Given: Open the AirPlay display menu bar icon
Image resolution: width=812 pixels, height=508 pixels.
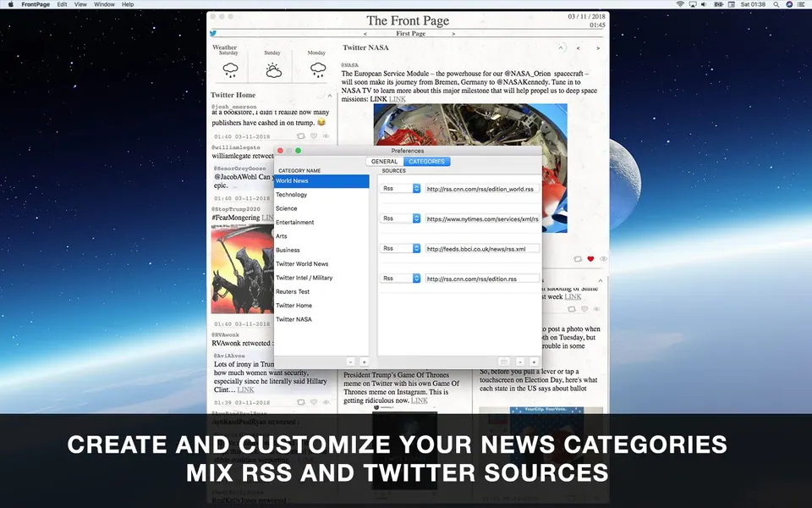Looking at the screenshot, I should point(693,4).
